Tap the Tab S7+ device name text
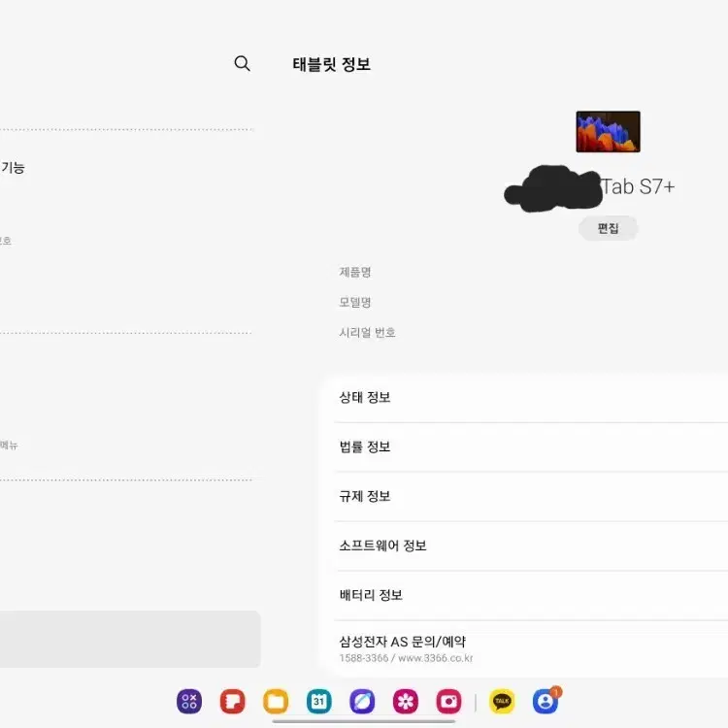Image resolution: width=728 pixels, height=728 pixels. coord(638,186)
